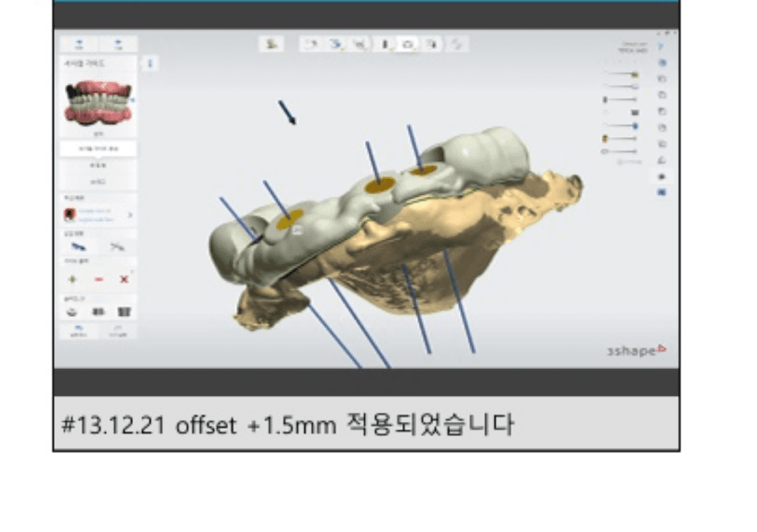Click the last striped block icon in the left panel's bottom row
The width and height of the screenshot is (757, 532).
click(124, 312)
